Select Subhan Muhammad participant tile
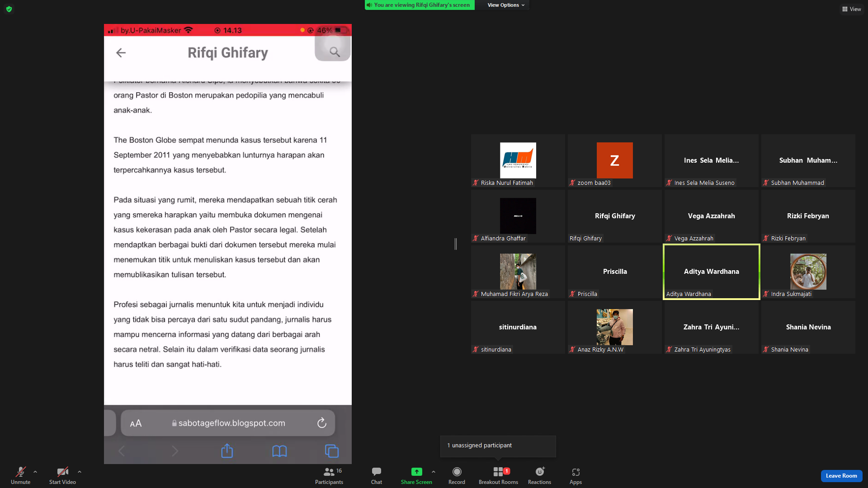This screenshot has height=488, width=868. coord(808,160)
